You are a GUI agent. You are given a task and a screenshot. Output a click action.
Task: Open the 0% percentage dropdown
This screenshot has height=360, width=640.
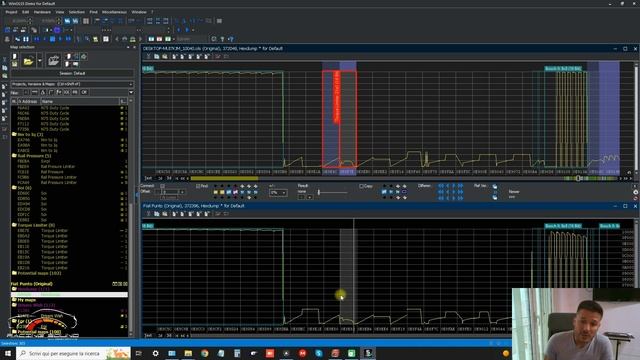tap(278, 193)
